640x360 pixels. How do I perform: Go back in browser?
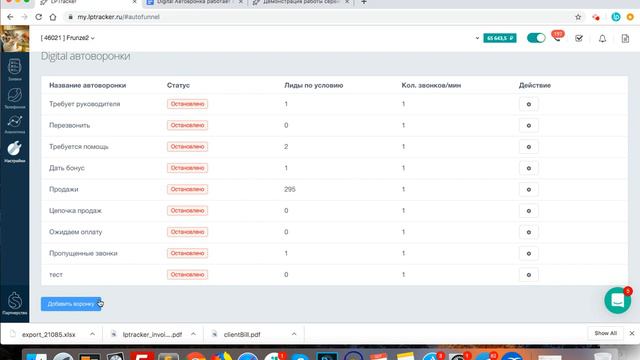pyautogui.click(x=10, y=17)
